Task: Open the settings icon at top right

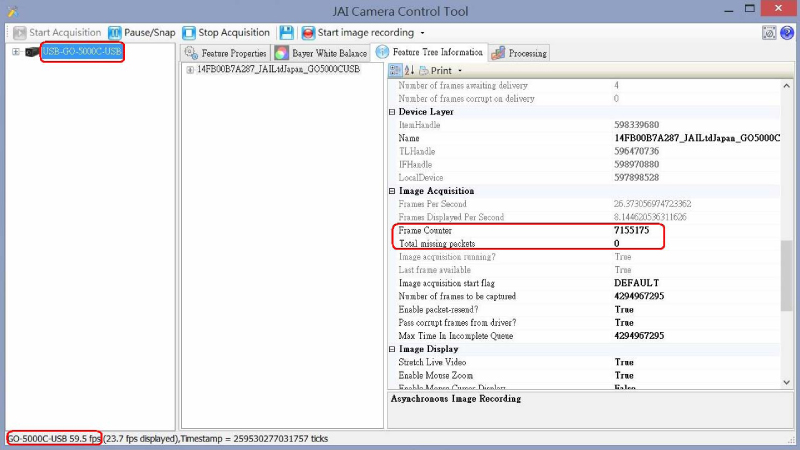Action: pyautogui.click(x=769, y=32)
